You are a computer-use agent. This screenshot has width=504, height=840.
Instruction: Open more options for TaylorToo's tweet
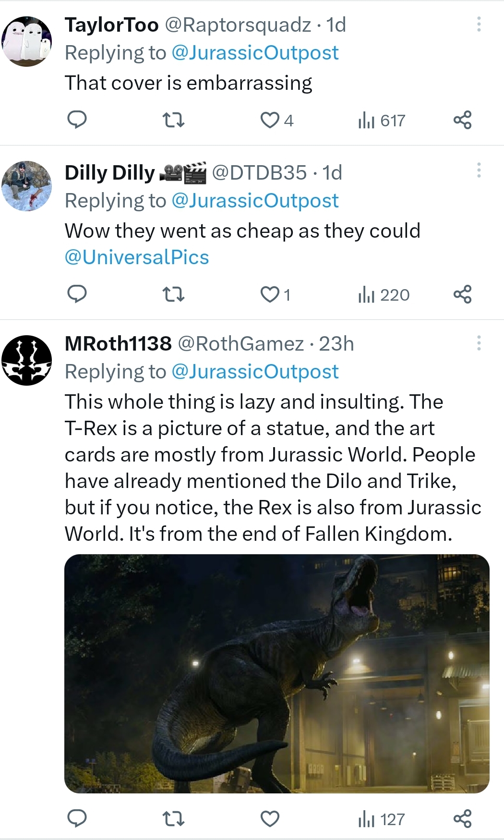(x=479, y=24)
